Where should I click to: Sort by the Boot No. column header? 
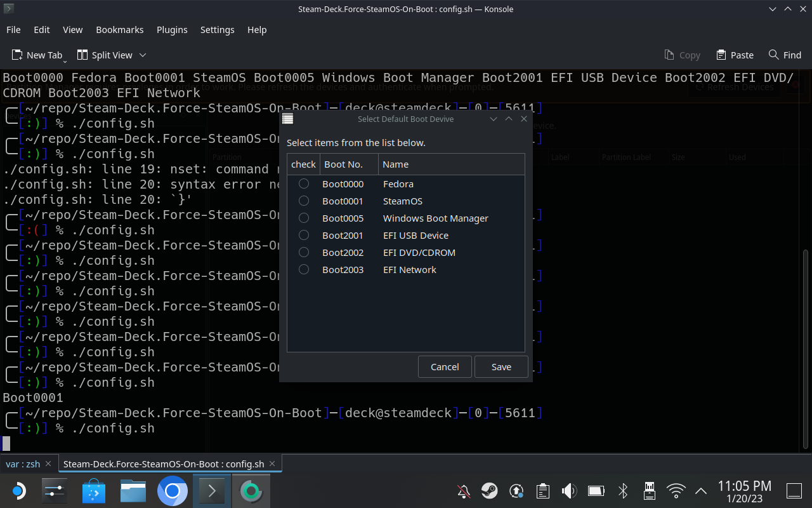349,164
